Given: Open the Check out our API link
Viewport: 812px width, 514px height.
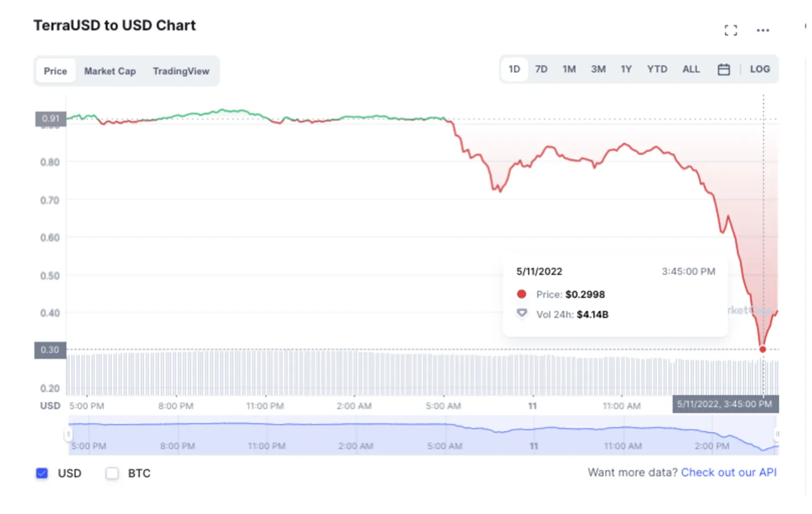Looking at the screenshot, I should click(x=728, y=472).
